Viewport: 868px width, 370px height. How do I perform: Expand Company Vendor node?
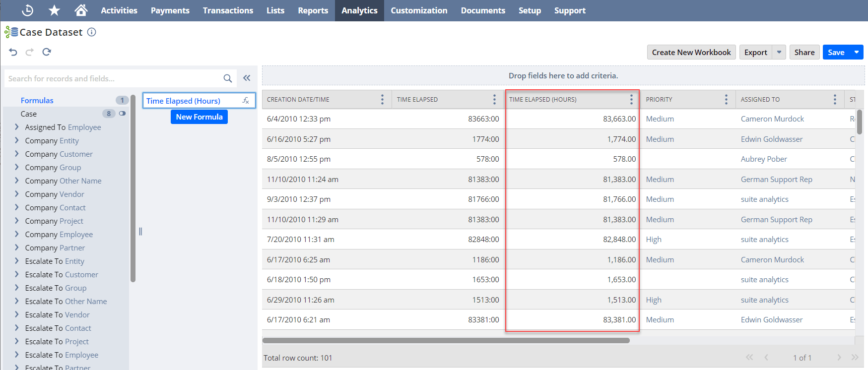[x=17, y=194]
